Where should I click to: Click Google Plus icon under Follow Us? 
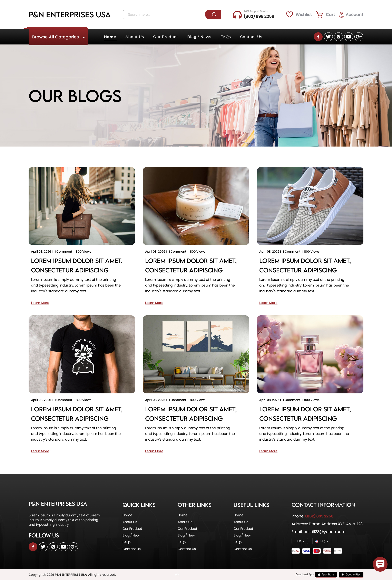coord(73,547)
